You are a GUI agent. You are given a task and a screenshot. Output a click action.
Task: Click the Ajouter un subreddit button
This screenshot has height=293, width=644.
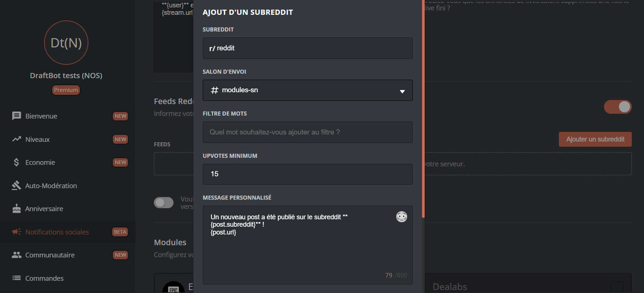pyautogui.click(x=595, y=139)
